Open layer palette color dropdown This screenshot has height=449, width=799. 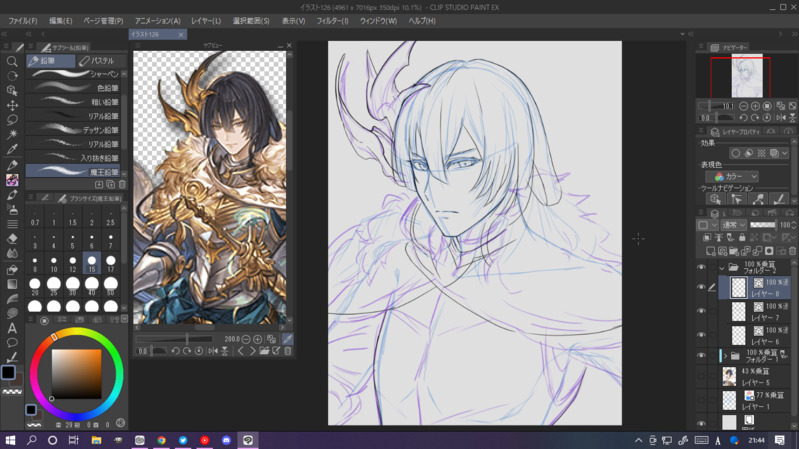point(707,225)
